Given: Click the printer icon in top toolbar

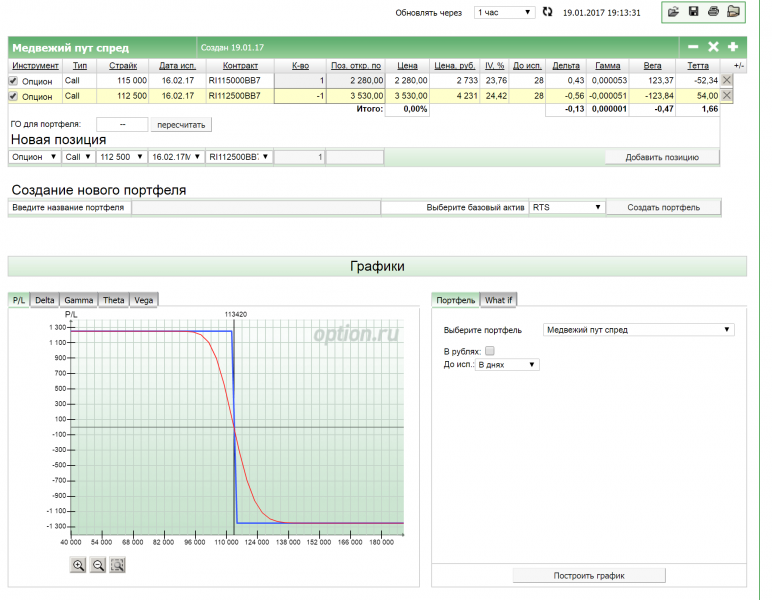Looking at the screenshot, I should [713, 12].
